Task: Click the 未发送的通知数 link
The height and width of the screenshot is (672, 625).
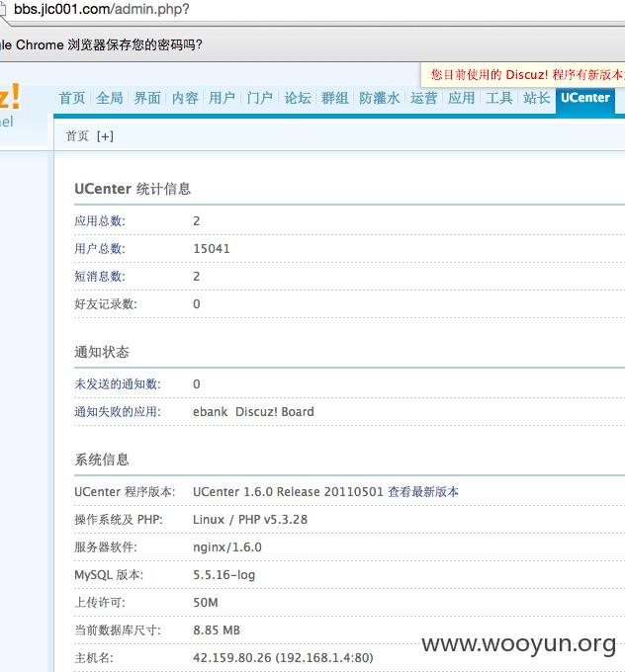Action: pos(118,384)
